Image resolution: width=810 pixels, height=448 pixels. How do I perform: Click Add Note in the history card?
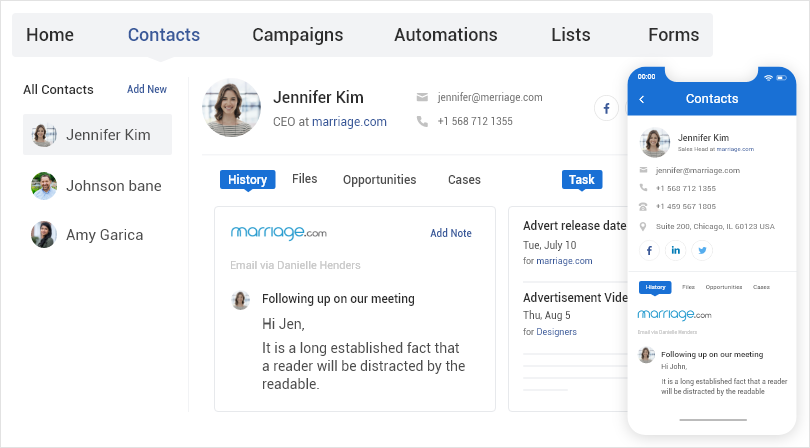451,233
